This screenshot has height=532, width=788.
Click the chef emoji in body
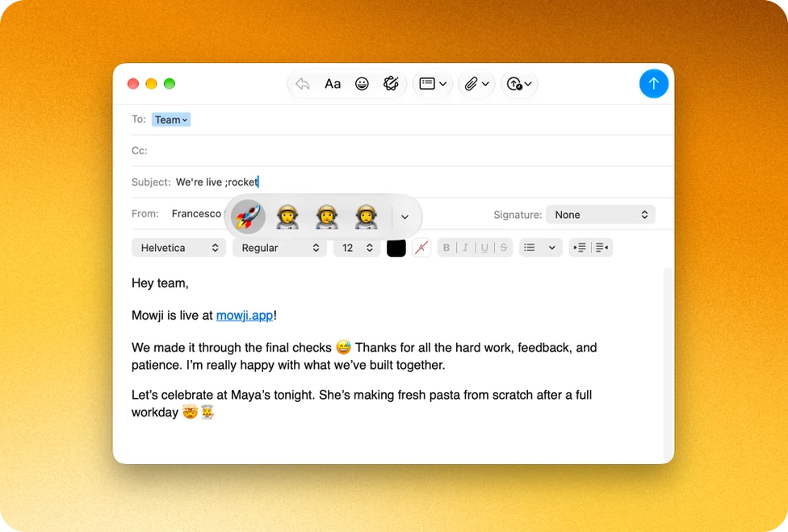[207, 412]
